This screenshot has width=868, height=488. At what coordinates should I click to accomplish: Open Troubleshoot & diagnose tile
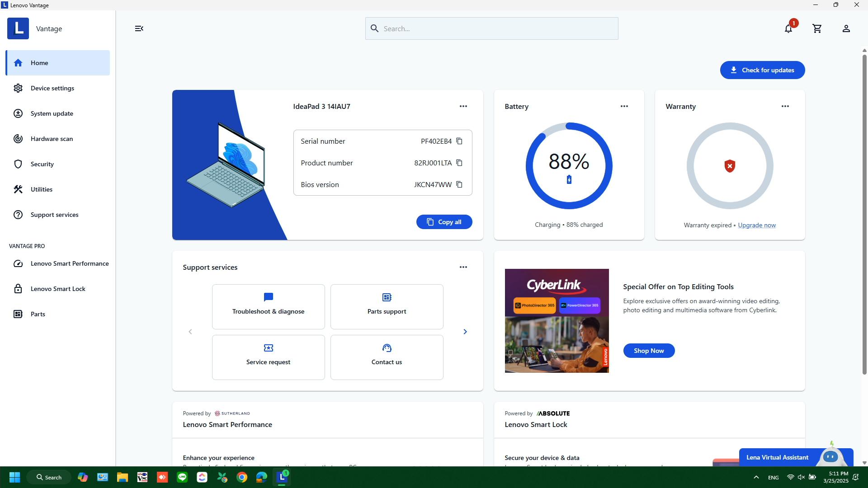(268, 307)
